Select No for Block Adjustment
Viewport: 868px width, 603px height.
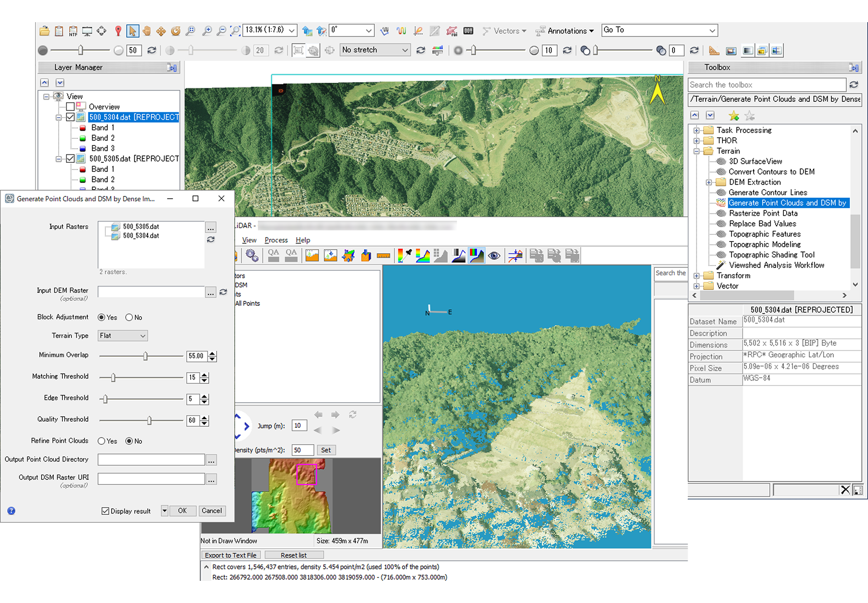(x=129, y=318)
